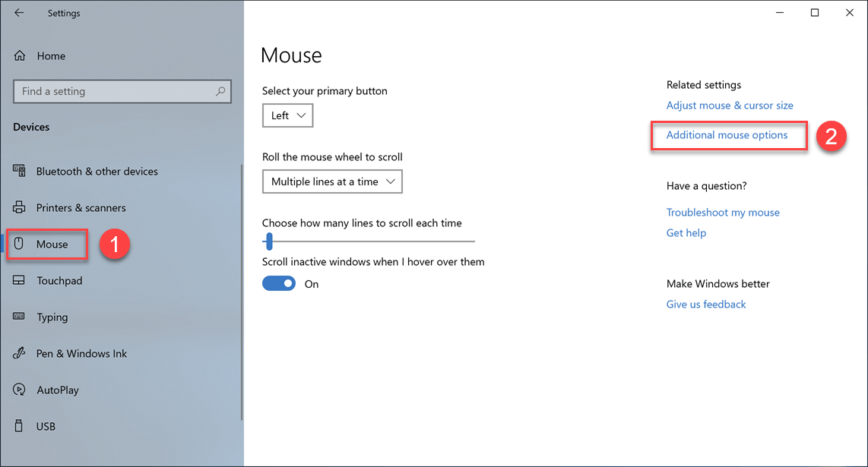Click the Touchpad icon in sidebar

click(x=19, y=280)
